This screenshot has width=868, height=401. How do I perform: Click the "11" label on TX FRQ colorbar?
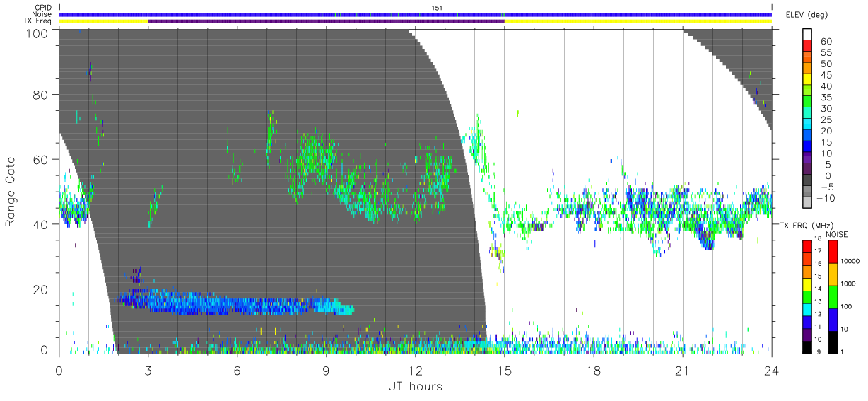pos(819,327)
